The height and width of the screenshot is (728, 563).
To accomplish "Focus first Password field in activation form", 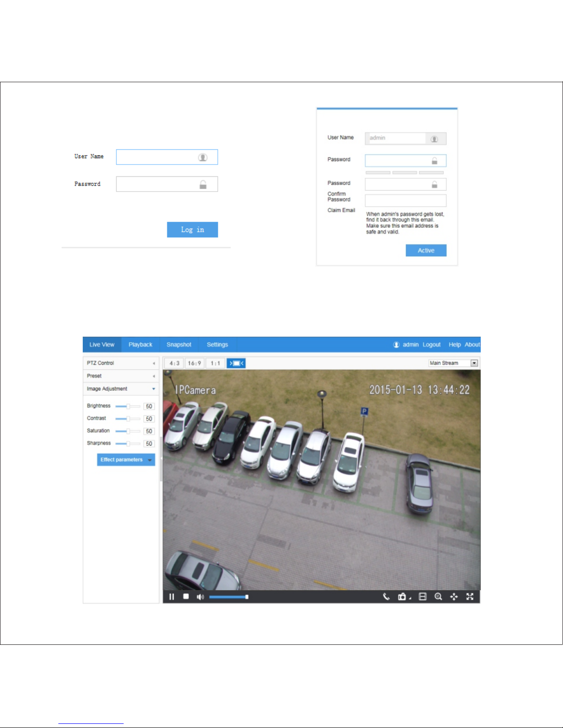I will click(406, 161).
